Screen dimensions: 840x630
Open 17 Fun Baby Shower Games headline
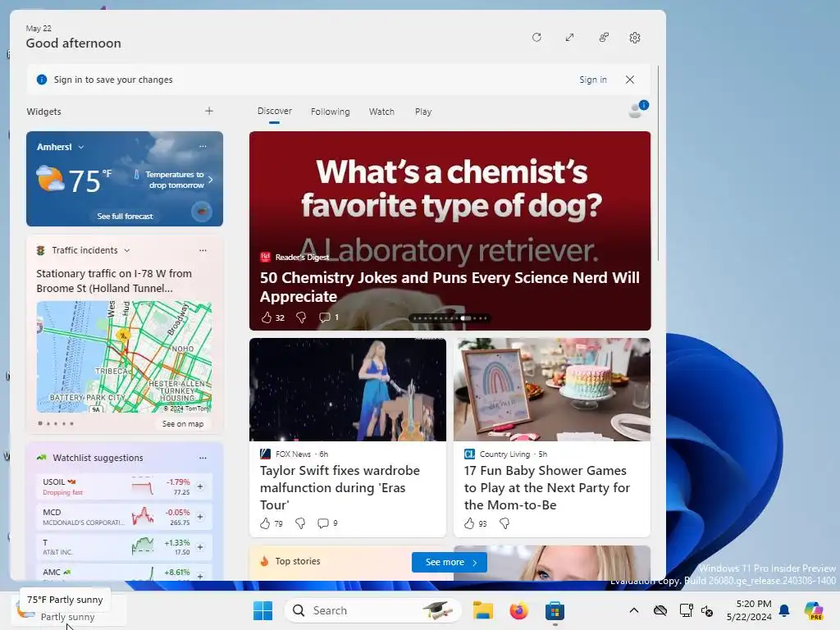546,487
